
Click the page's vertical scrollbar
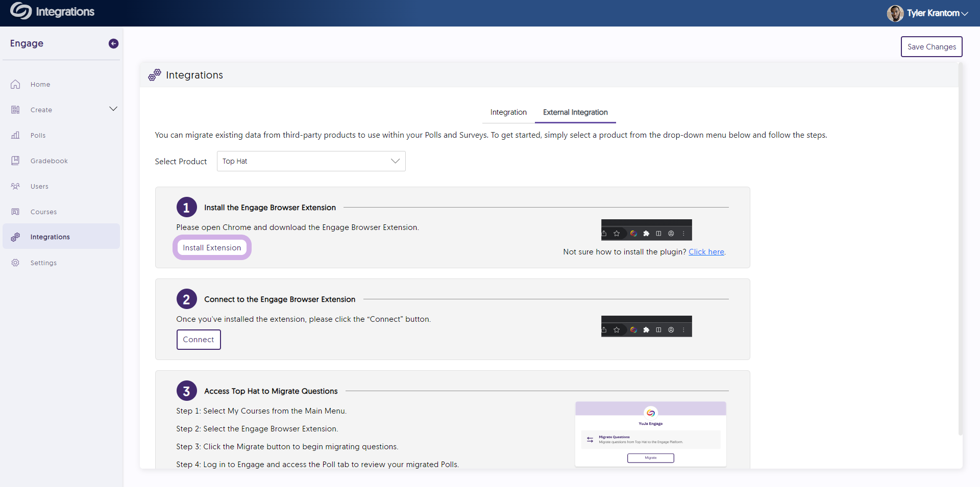point(960,249)
